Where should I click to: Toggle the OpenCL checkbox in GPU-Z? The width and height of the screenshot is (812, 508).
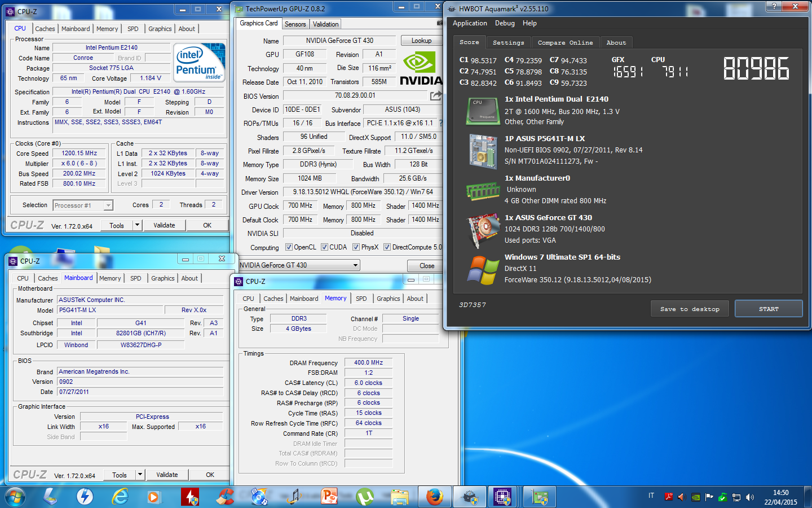coord(289,247)
